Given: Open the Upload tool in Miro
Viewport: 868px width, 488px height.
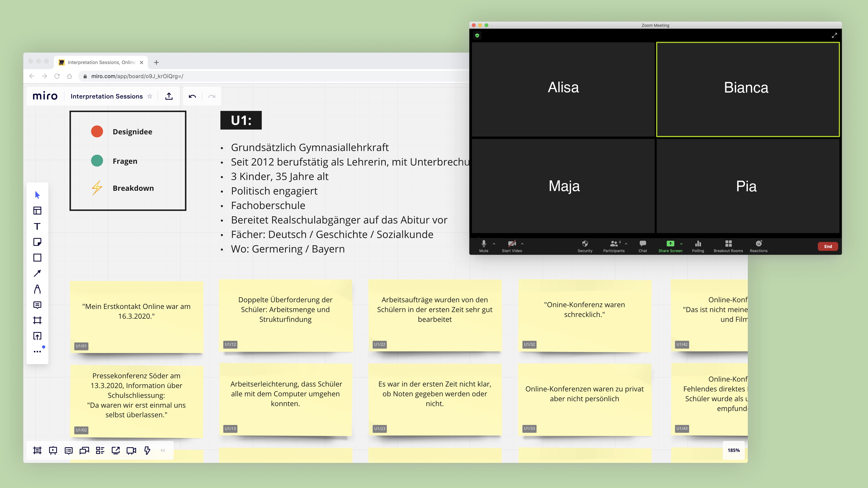Looking at the screenshot, I should pyautogui.click(x=37, y=336).
